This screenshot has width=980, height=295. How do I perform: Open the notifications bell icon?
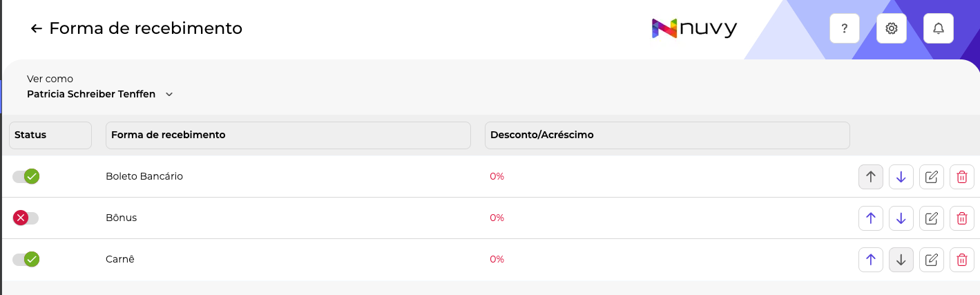938,28
